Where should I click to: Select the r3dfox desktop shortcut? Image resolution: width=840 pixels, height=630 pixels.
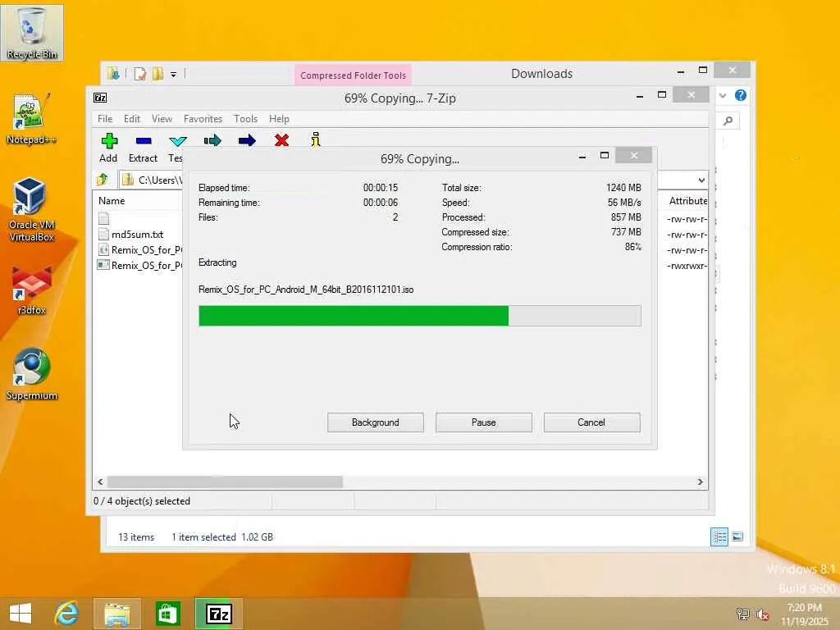[x=31, y=290]
